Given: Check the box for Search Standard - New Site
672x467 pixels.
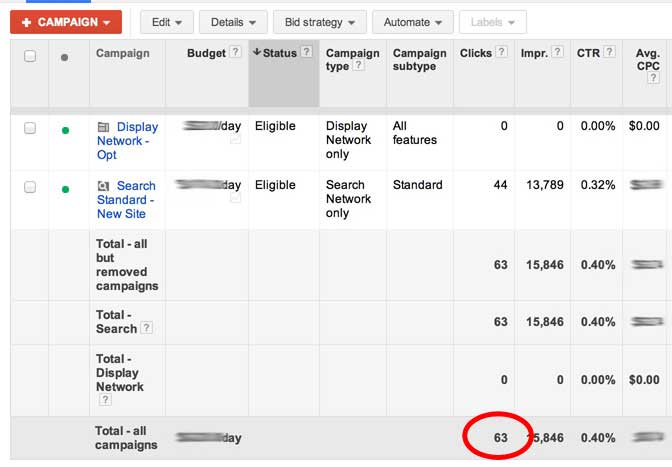Looking at the screenshot, I should [30, 187].
